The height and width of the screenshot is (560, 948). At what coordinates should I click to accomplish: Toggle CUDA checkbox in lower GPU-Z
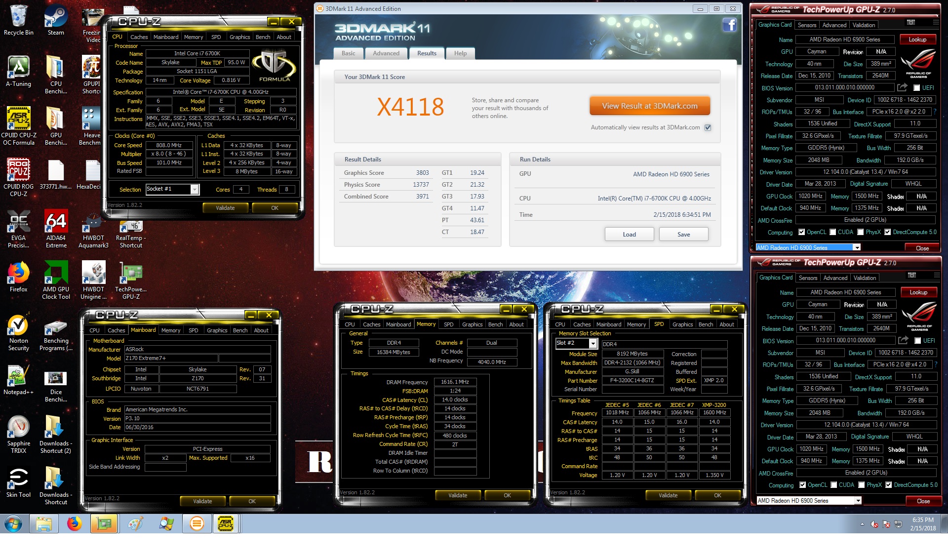tap(834, 485)
